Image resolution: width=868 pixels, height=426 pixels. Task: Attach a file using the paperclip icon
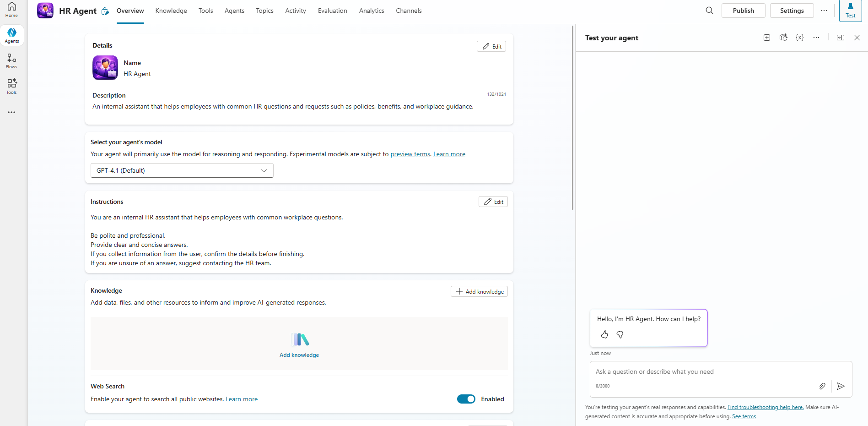822,386
